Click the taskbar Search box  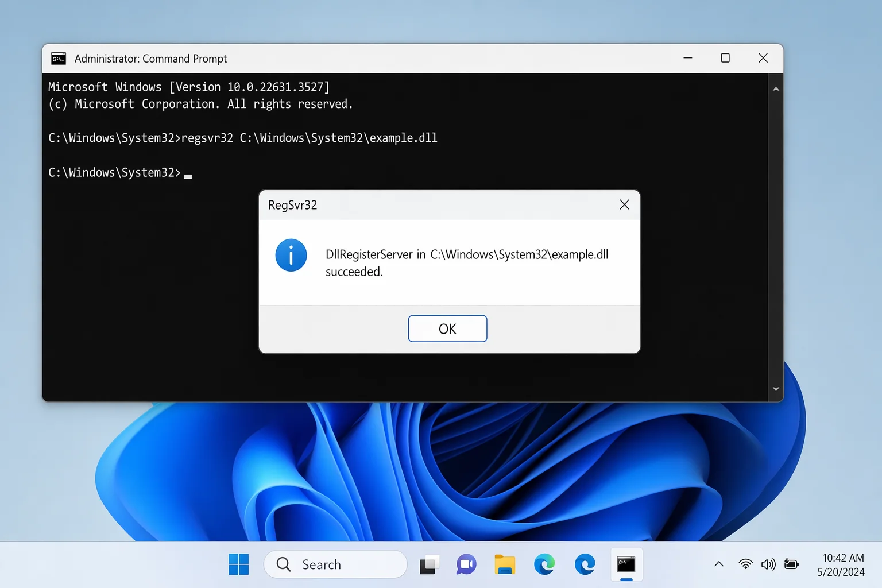(335, 564)
